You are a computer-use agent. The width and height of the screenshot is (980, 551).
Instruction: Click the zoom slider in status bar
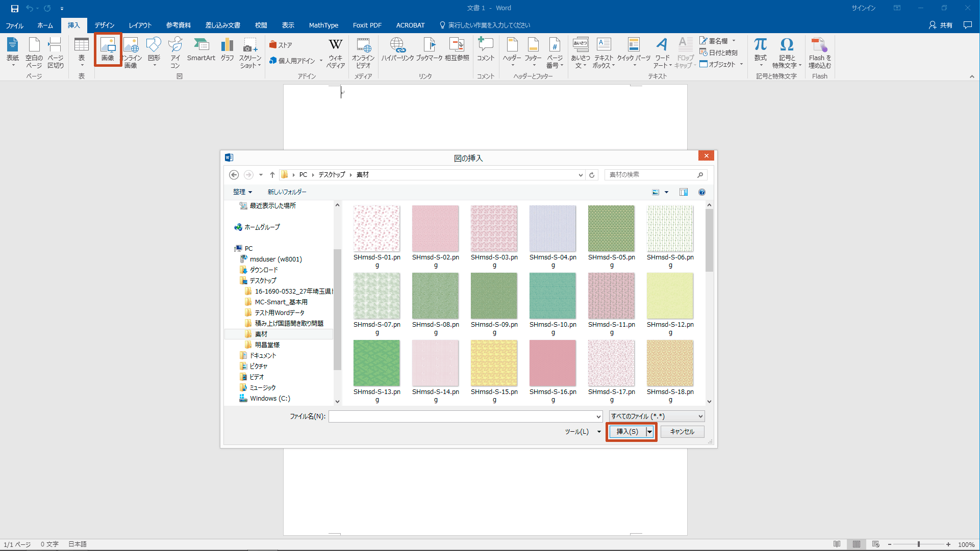(918, 544)
